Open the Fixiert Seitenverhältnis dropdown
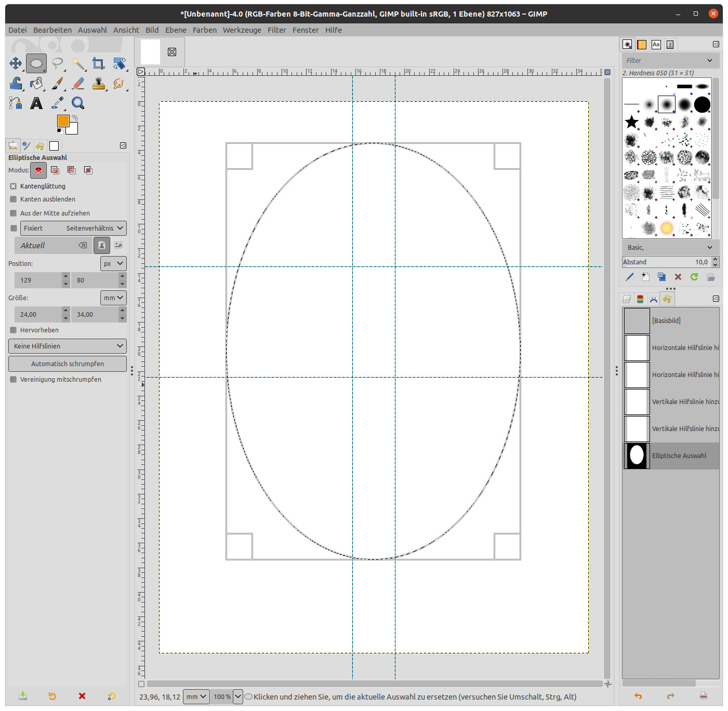 [73, 228]
